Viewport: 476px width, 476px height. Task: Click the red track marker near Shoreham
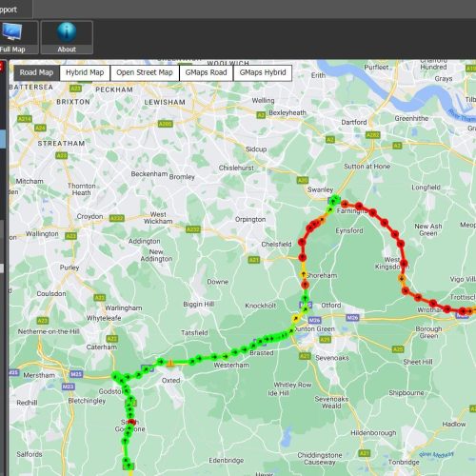pyautogui.click(x=305, y=285)
